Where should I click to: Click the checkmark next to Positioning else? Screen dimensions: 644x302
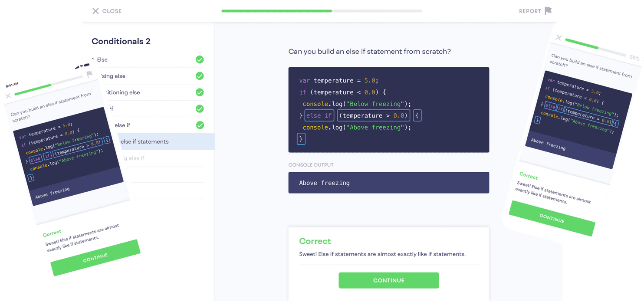click(200, 92)
